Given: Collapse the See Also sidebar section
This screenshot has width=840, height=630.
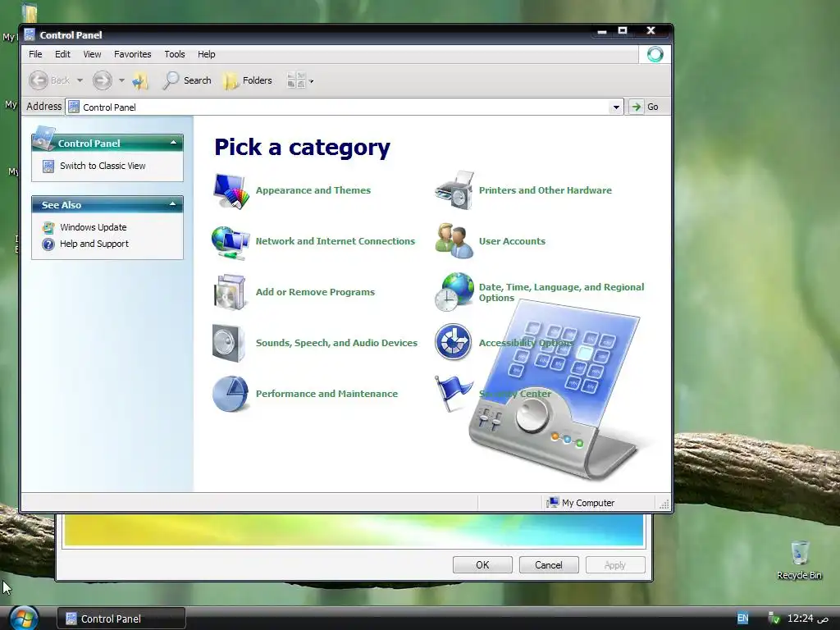Looking at the screenshot, I should [x=172, y=204].
